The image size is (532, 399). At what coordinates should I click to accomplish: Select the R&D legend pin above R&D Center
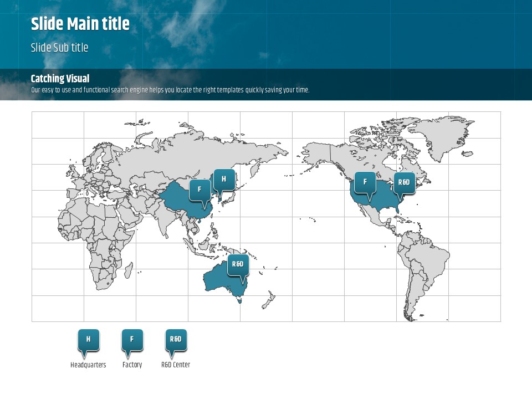(176, 340)
